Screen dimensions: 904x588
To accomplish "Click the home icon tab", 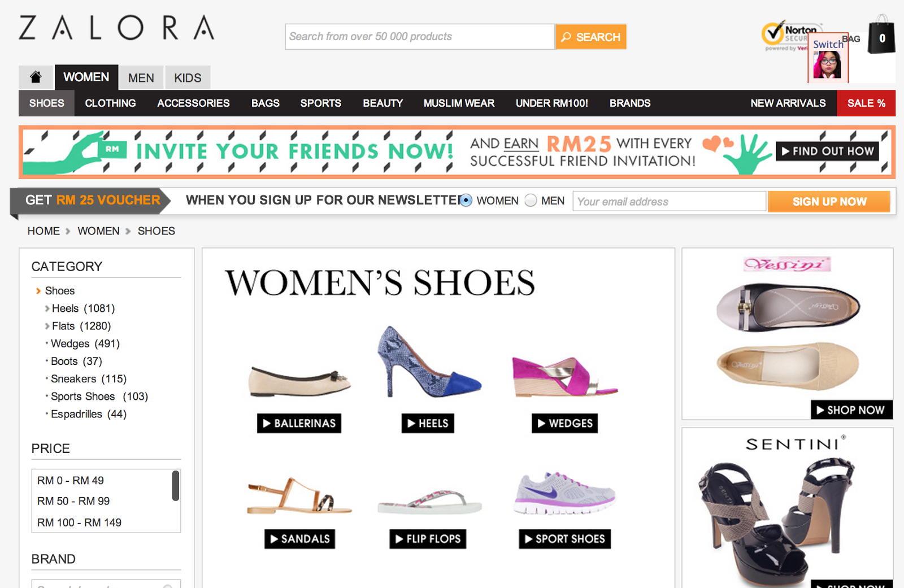I will tap(36, 77).
